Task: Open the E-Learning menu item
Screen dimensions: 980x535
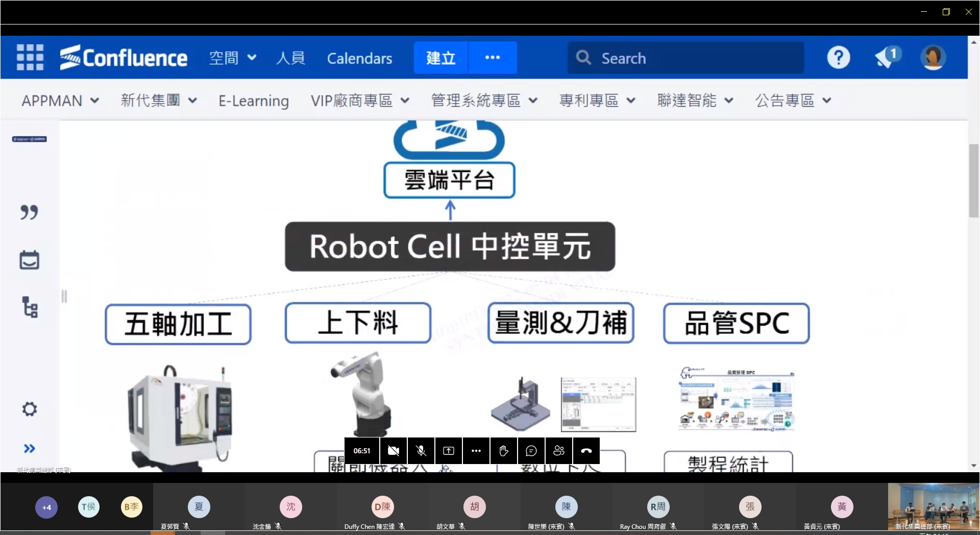Action: tap(254, 101)
